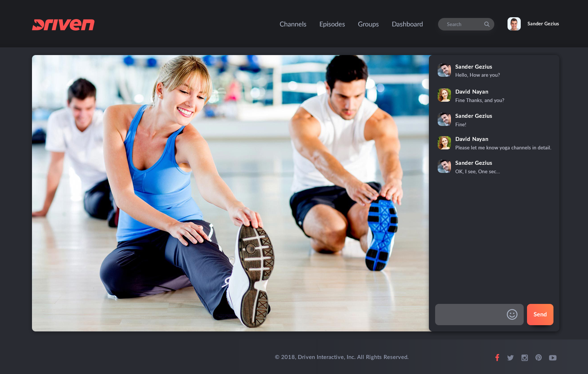The image size is (588, 374).
Task: Open the YouTube icon in footer
Action: 553,358
